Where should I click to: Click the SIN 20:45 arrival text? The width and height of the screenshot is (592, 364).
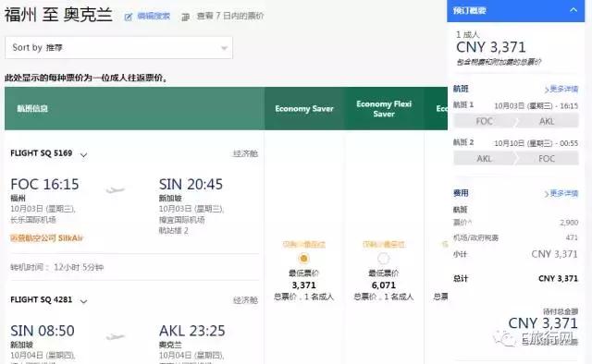point(191,185)
